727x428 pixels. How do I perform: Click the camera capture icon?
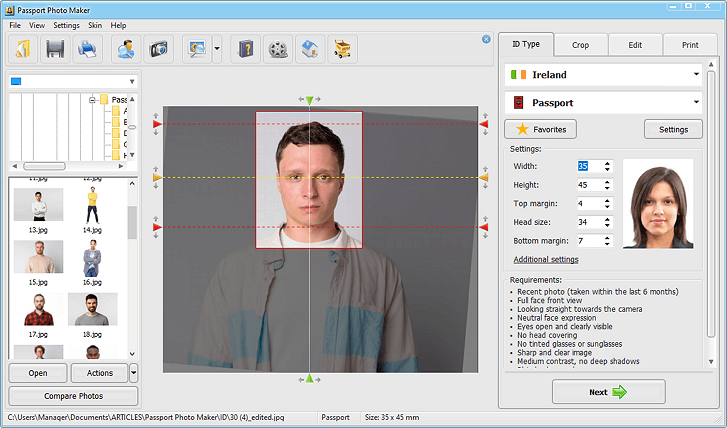coord(159,49)
